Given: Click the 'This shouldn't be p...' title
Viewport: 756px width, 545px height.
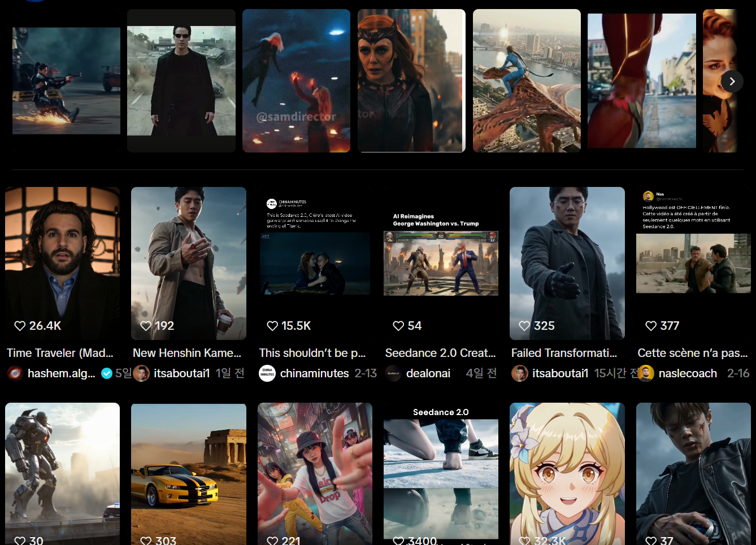Looking at the screenshot, I should (312, 353).
